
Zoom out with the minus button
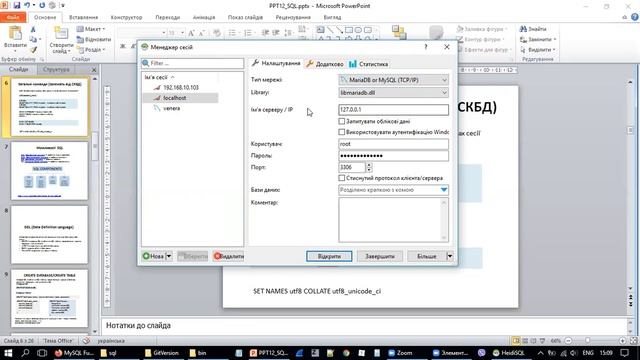pos(568,340)
